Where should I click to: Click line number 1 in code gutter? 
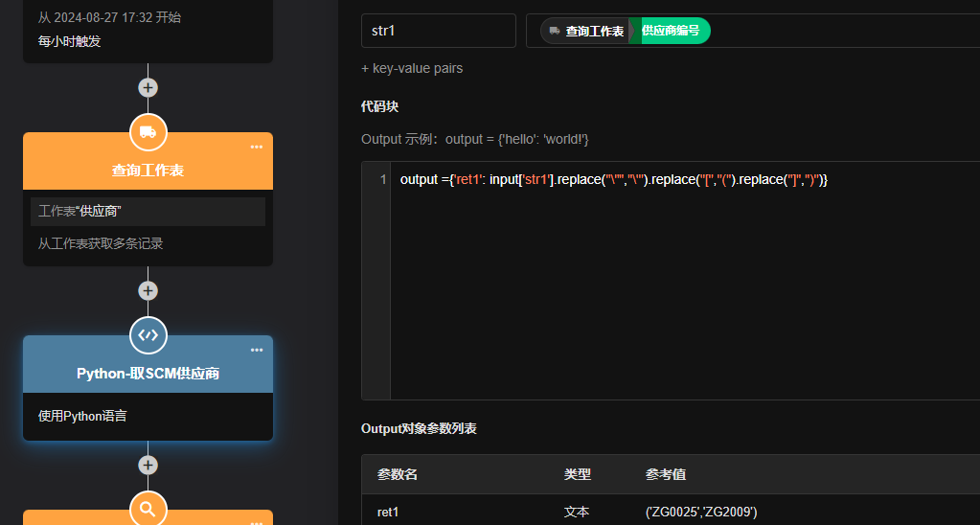(x=383, y=180)
